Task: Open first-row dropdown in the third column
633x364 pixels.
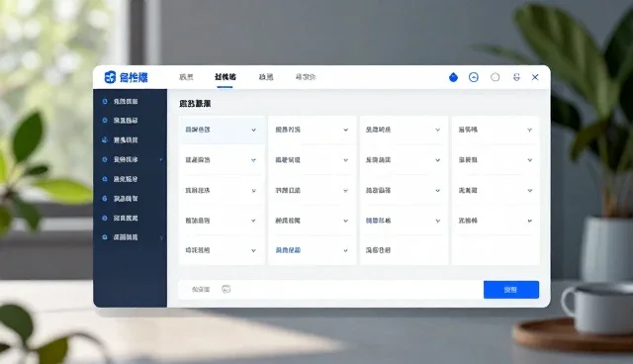Action: (x=404, y=130)
